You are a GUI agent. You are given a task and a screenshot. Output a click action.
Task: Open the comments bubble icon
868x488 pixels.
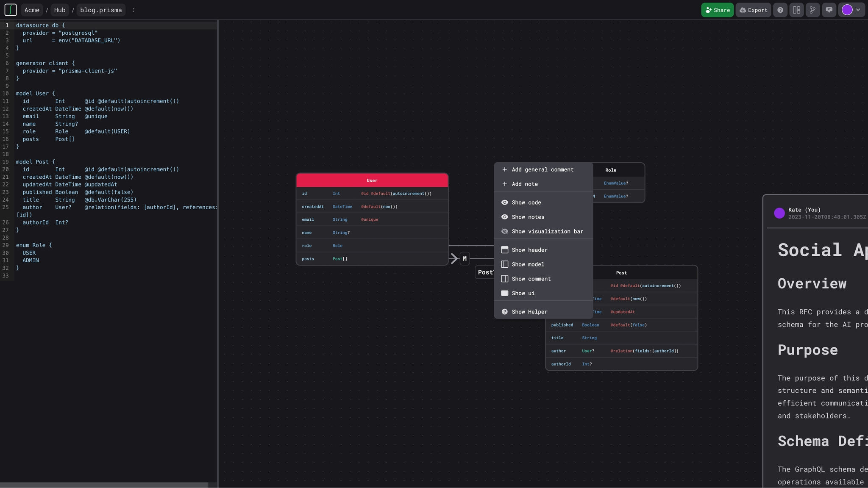tap(829, 10)
